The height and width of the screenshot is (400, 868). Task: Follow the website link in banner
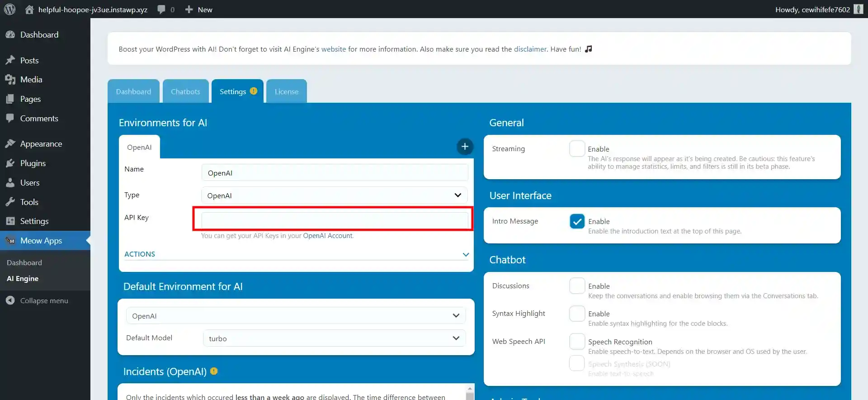[x=334, y=49]
